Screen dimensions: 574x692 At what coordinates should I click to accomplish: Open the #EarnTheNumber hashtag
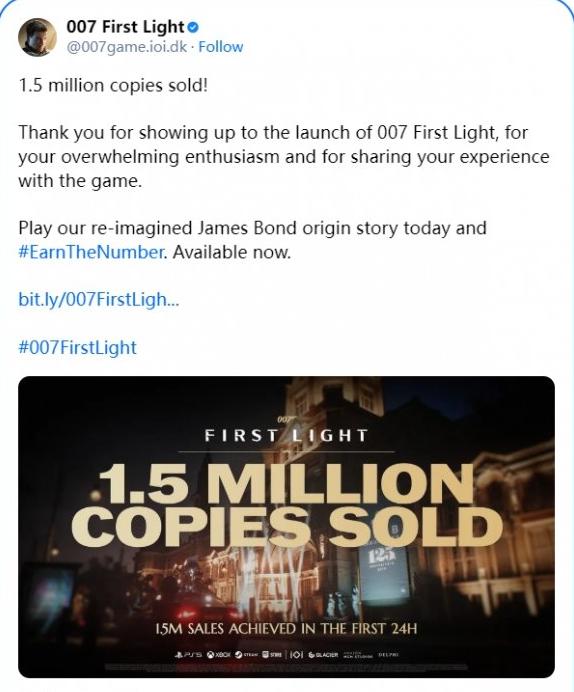click(91, 252)
